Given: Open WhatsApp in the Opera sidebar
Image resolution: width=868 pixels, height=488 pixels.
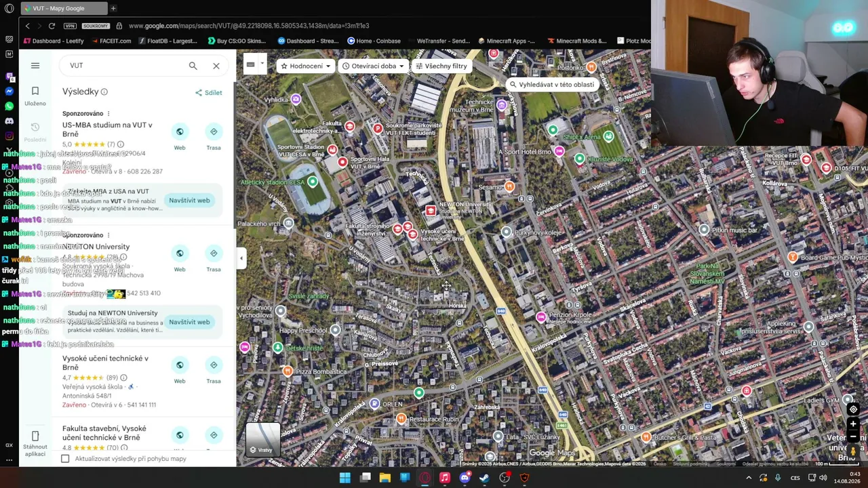Looking at the screenshot, I should click(x=9, y=106).
